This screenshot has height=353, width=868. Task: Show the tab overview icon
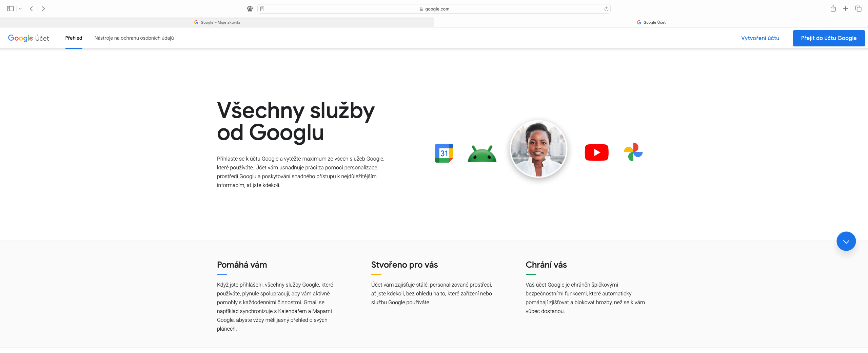tap(859, 9)
